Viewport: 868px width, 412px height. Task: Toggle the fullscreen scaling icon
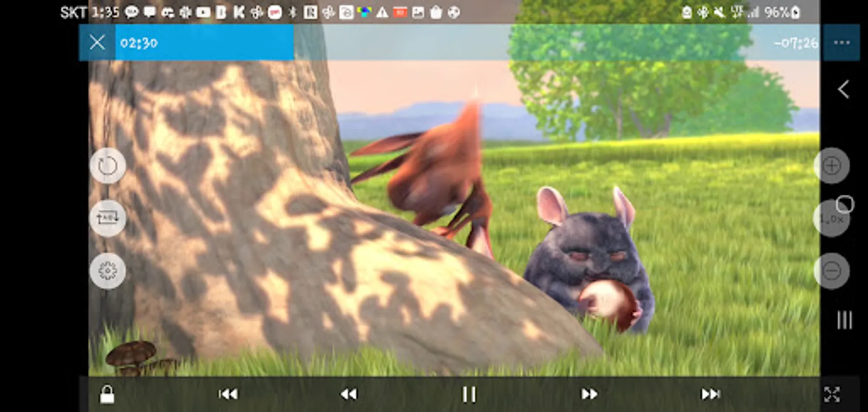[x=832, y=394]
